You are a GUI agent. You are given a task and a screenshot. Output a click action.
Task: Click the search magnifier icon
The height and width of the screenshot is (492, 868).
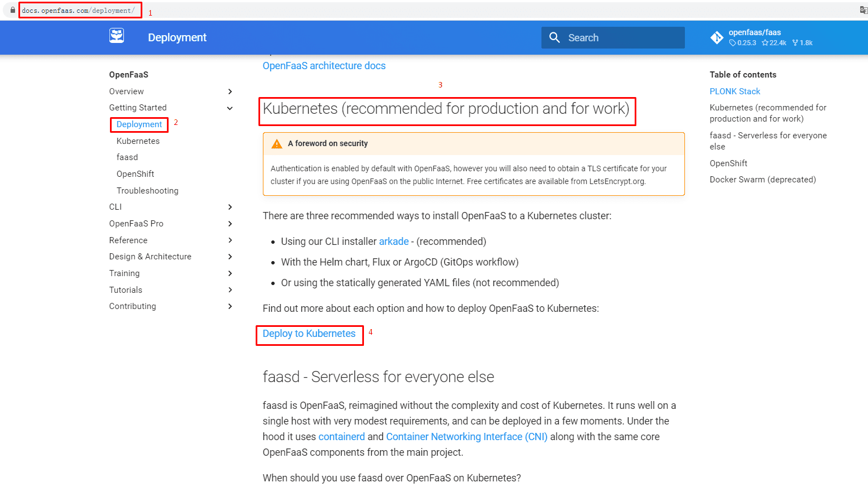[x=554, y=37]
